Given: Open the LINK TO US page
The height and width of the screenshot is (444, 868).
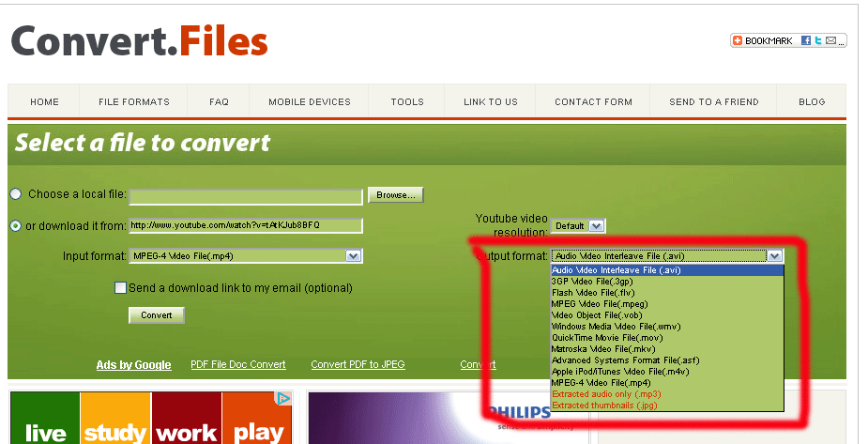Looking at the screenshot, I should [491, 102].
